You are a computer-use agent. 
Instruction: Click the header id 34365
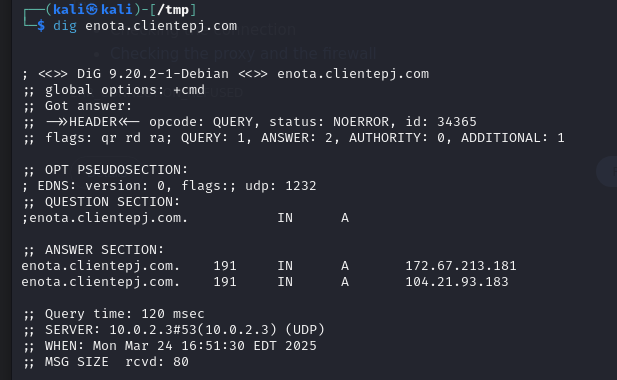point(441,122)
